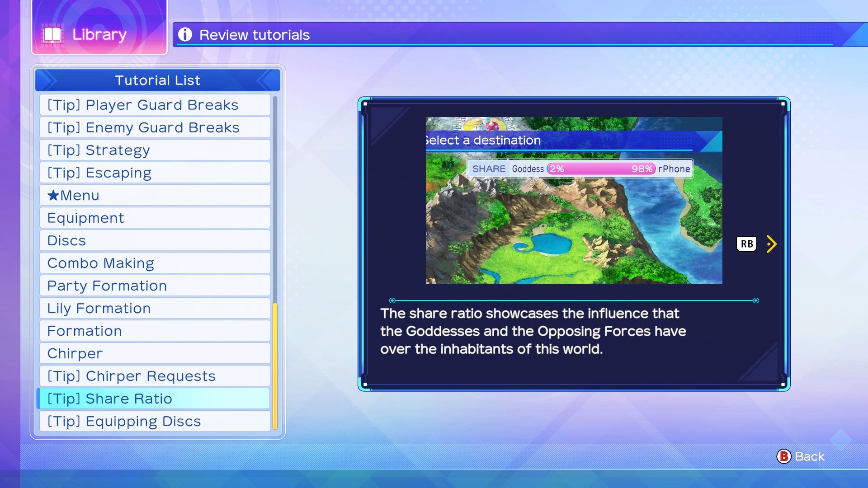Select the Escaping tip entry
This screenshot has height=488, width=868.
[154, 173]
